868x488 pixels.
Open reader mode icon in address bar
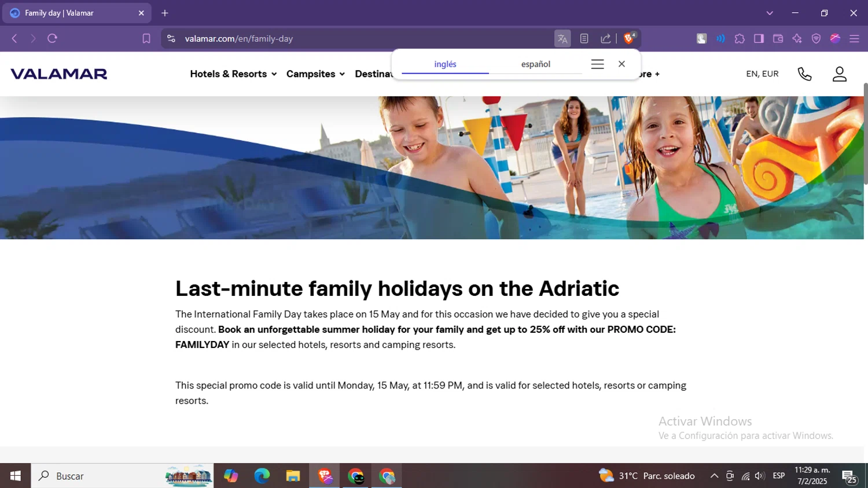pyautogui.click(x=584, y=39)
